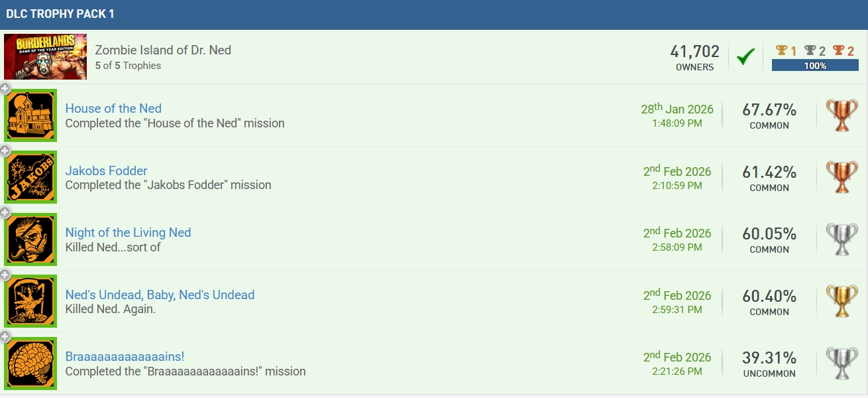Click the bronze cup for House of the Ned
Screen dimensions: 868x398
pos(841,115)
